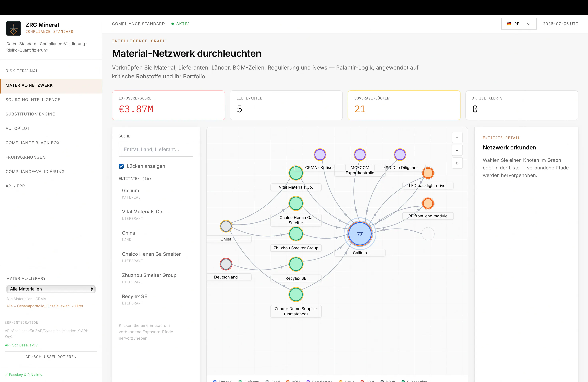The image size is (588, 382).
Task: Zoom in the graph with plus button
Action: pos(457,138)
